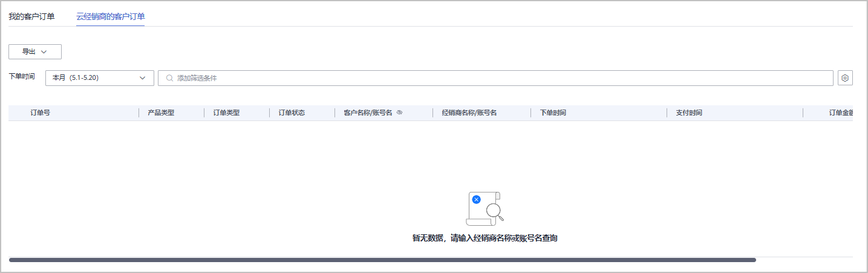
Task: Select the 云经销商的客户订单 tab
Action: coord(110,16)
